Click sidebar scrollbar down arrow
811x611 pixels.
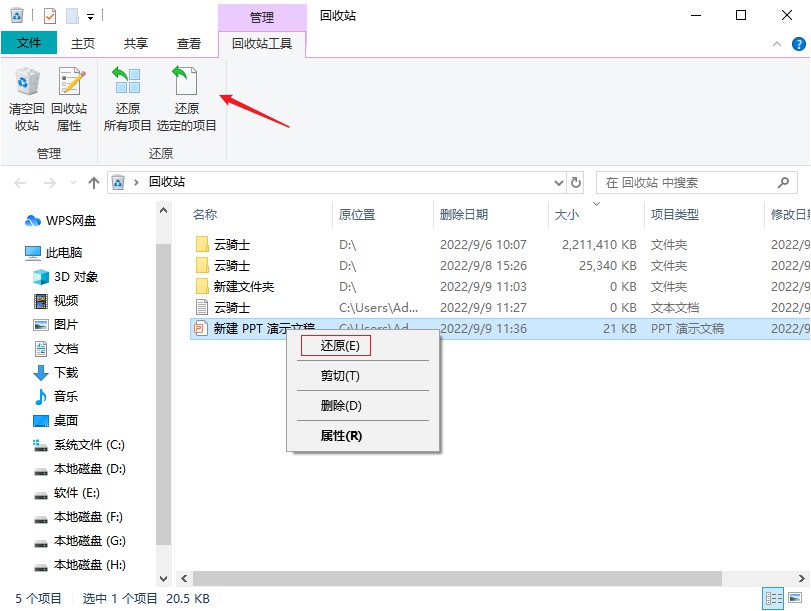pos(163,578)
